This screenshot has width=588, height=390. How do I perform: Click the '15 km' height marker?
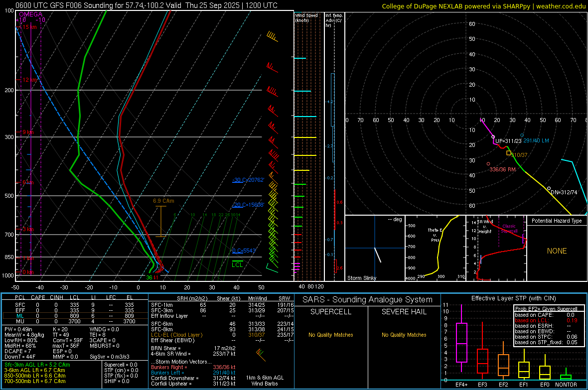[x=30, y=27]
